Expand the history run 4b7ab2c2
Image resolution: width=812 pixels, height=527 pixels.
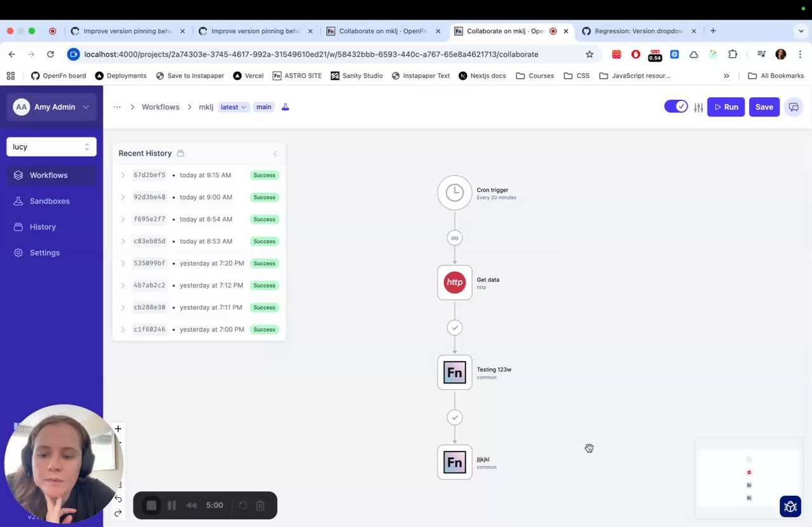pyautogui.click(x=123, y=286)
